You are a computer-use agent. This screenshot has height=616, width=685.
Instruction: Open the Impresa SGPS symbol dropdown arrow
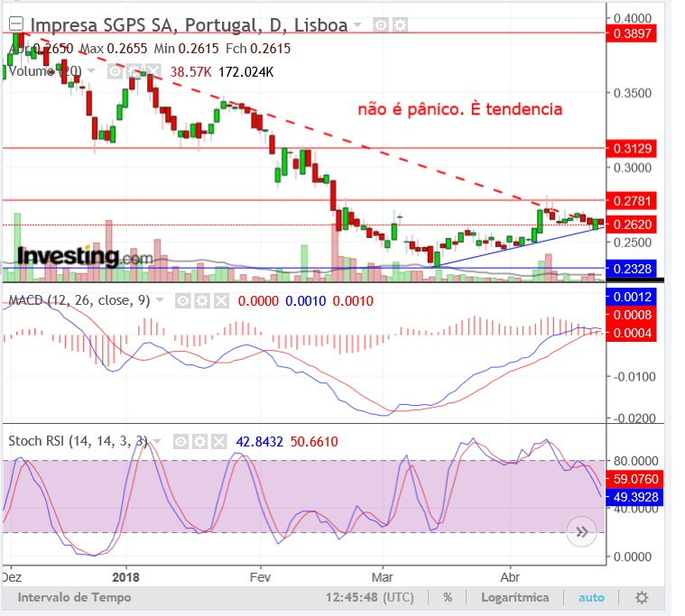point(357,25)
